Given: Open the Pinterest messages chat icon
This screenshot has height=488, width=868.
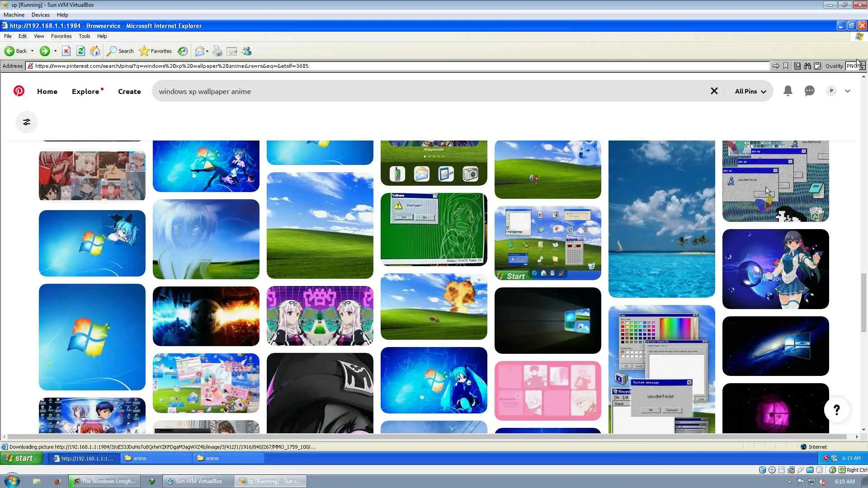Looking at the screenshot, I should pyautogui.click(x=809, y=91).
